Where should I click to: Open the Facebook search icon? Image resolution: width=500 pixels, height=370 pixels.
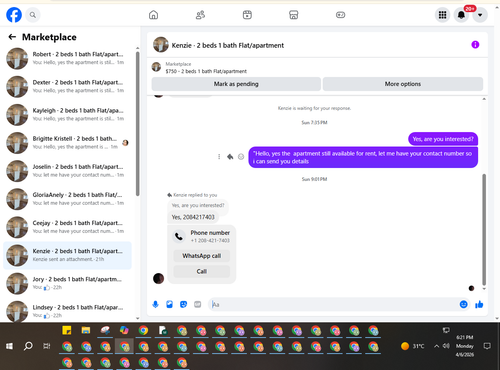[x=33, y=15]
